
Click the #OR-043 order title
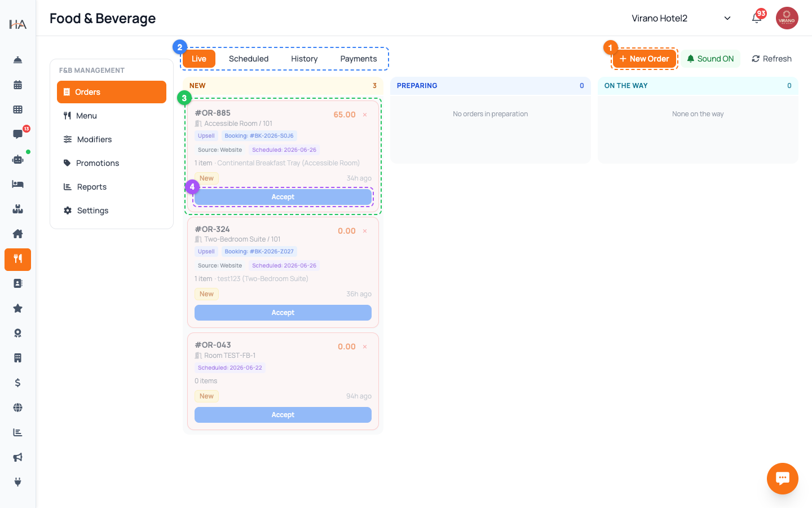click(213, 345)
